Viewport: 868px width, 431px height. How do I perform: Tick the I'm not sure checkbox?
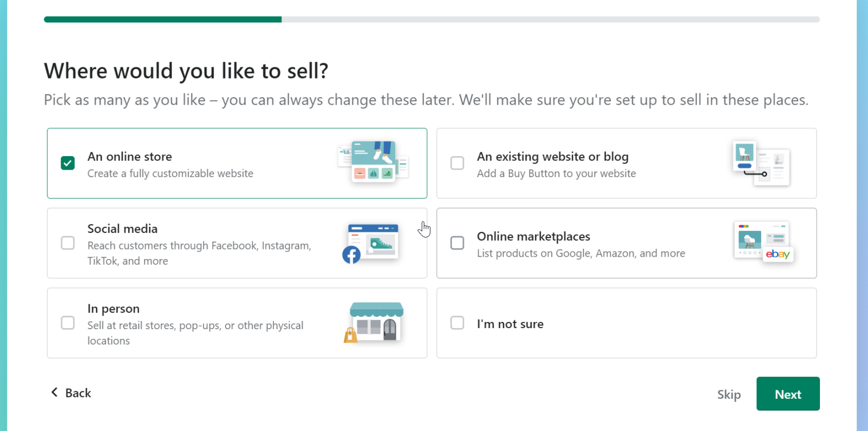pos(457,322)
